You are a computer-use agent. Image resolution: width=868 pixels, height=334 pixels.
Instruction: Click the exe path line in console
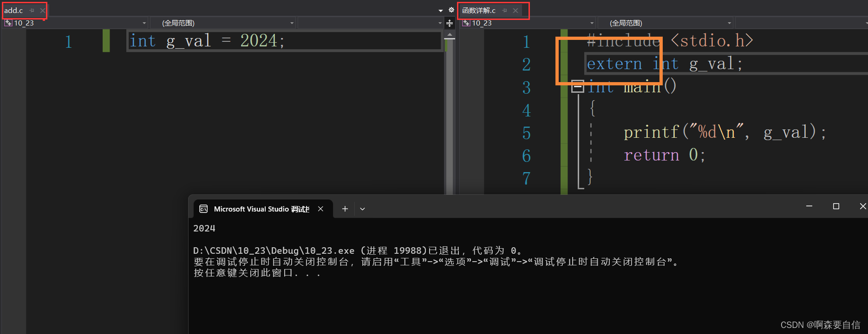pos(358,250)
